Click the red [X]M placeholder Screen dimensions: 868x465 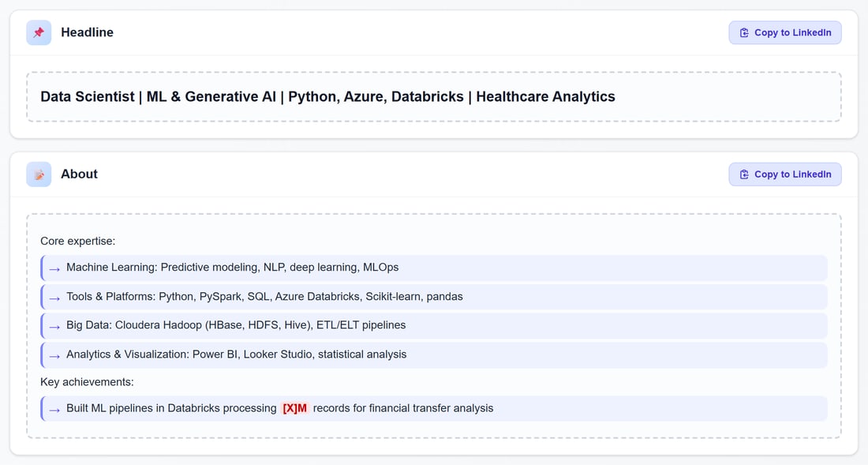tap(294, 408)
